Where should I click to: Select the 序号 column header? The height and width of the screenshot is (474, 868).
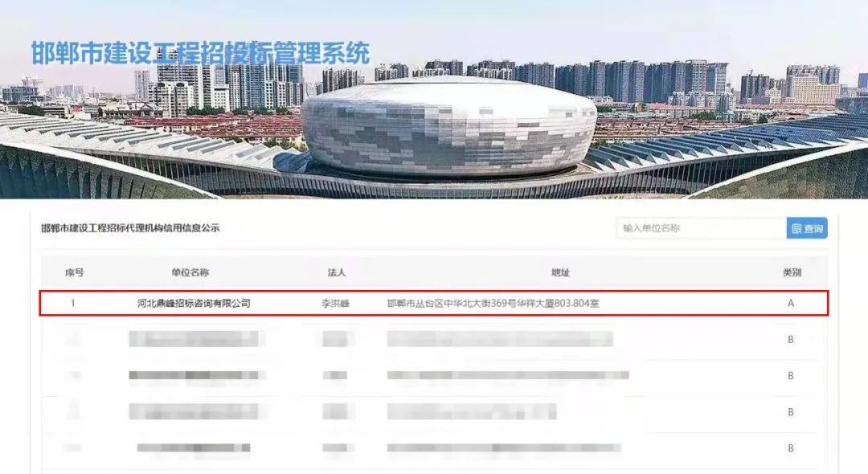coord(74,272)
